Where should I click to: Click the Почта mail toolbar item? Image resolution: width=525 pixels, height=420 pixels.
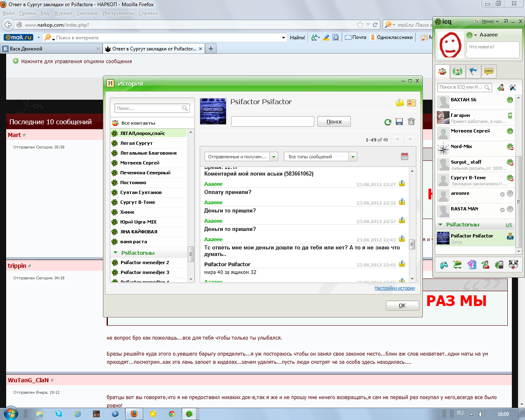[x=355, y=37]
